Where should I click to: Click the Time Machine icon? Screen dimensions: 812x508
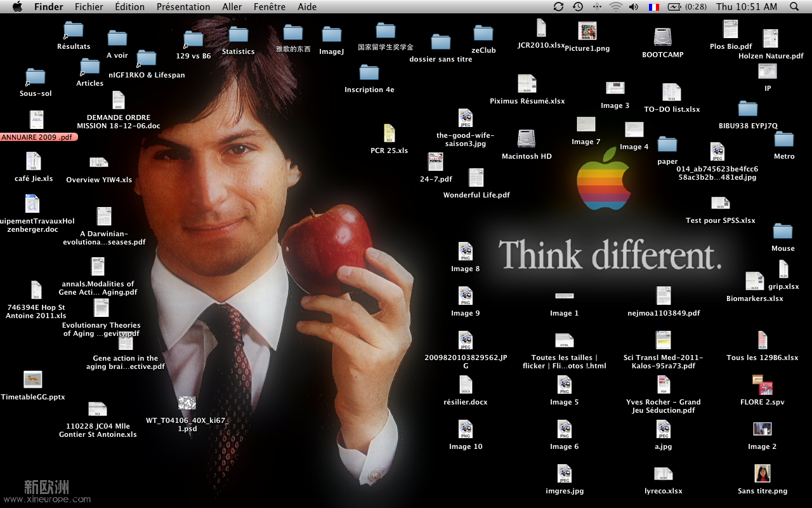pyautogui.click(x=577, y=6)
